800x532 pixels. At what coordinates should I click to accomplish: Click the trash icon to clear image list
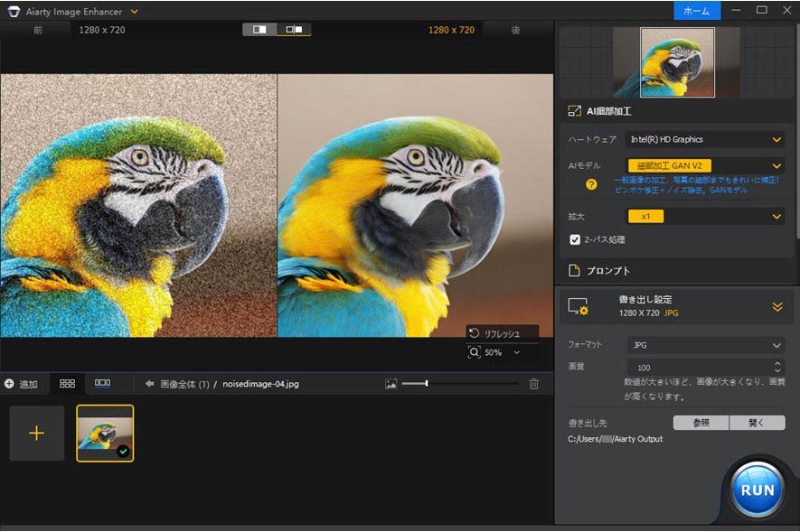535,384
